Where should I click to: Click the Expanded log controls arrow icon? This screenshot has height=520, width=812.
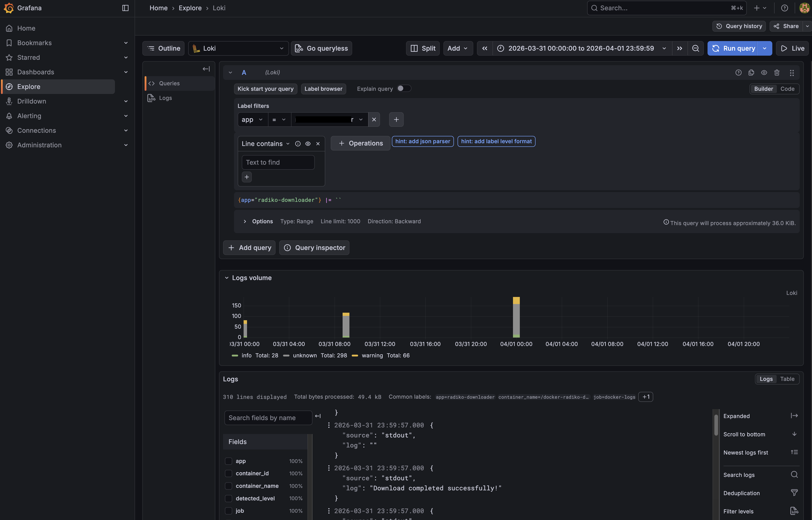pos(794,416)
